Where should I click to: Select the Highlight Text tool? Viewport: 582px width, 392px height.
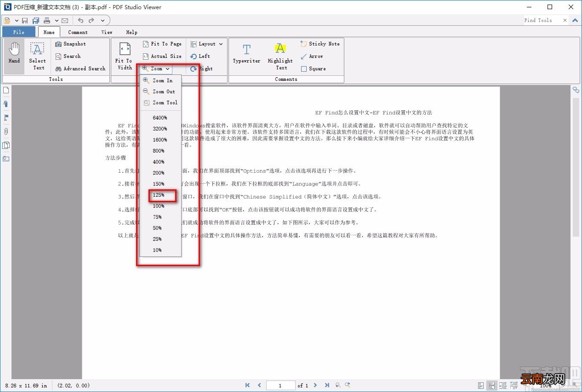280,56
